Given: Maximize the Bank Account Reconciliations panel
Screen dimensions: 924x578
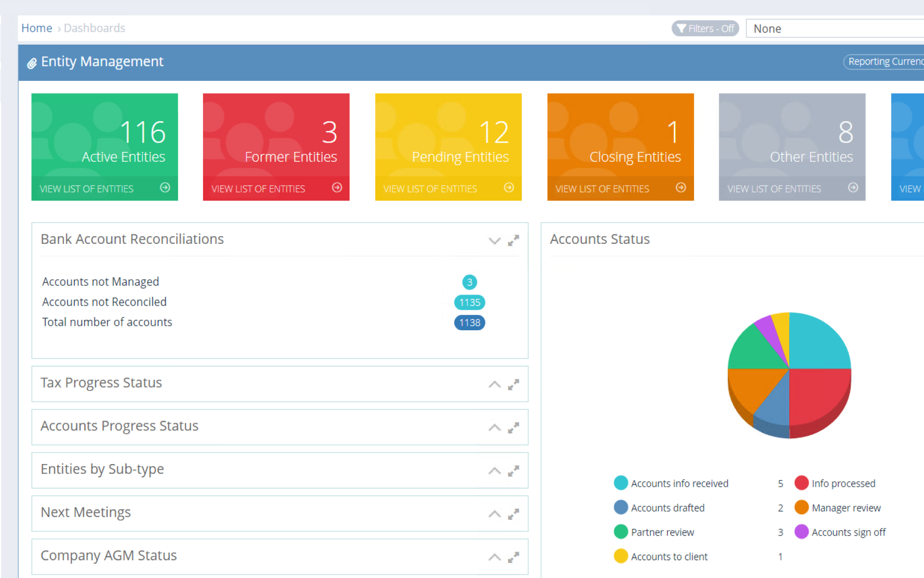Looking at the screenshot, I should (514, 241).
